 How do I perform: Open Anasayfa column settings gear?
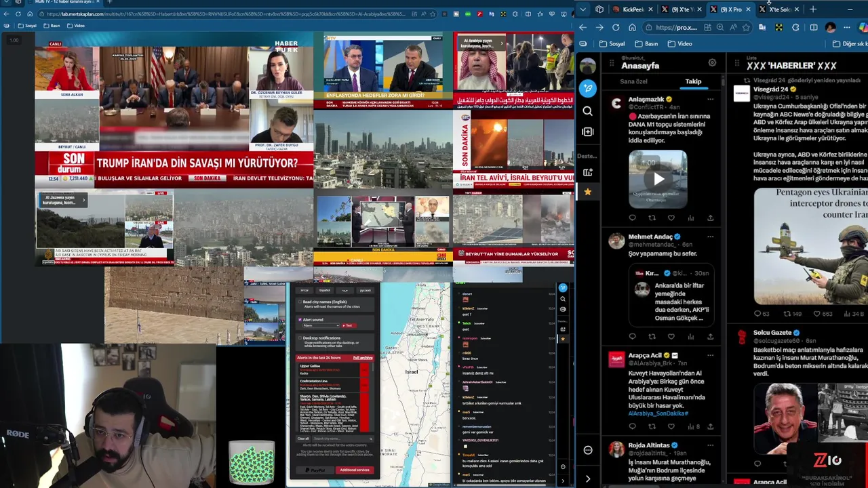(712, 63)
